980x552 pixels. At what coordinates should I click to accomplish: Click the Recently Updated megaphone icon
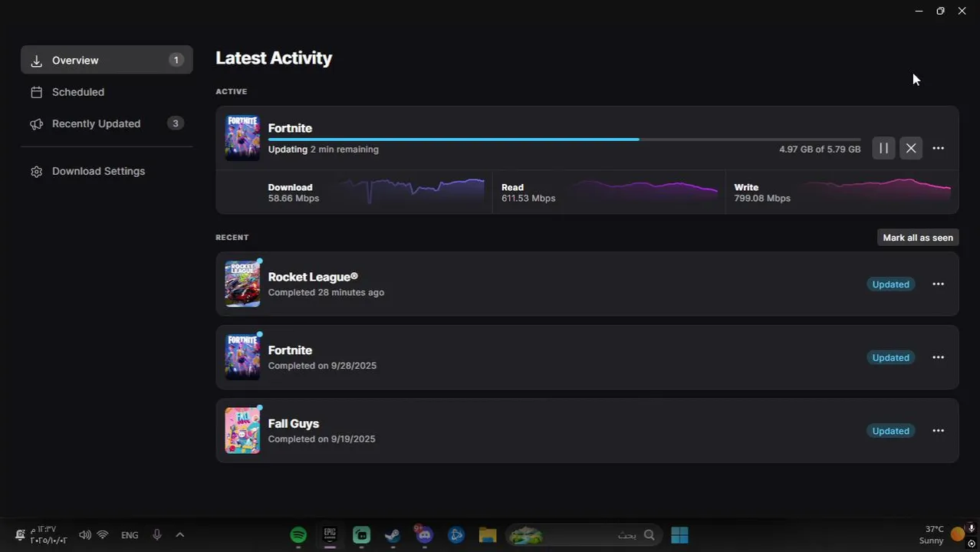coord(36,124)
